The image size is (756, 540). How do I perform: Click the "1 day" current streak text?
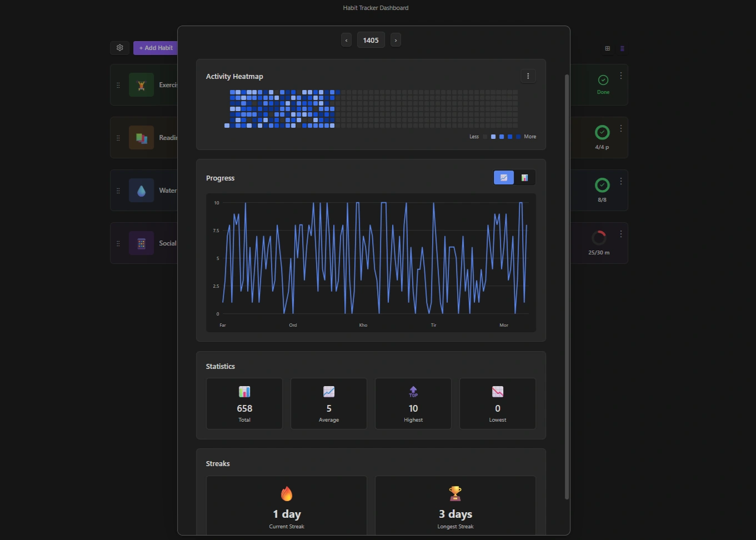coord(287,514)
